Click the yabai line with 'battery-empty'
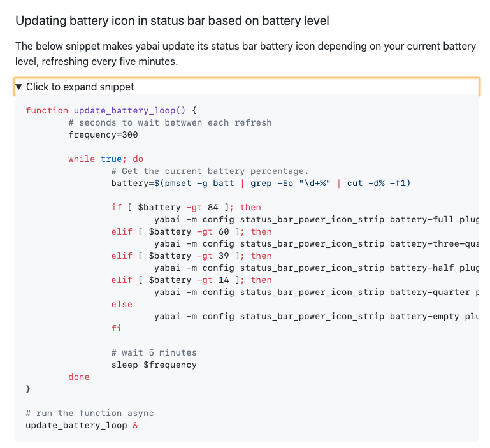 pyautogui.click(x=316, y=316)
